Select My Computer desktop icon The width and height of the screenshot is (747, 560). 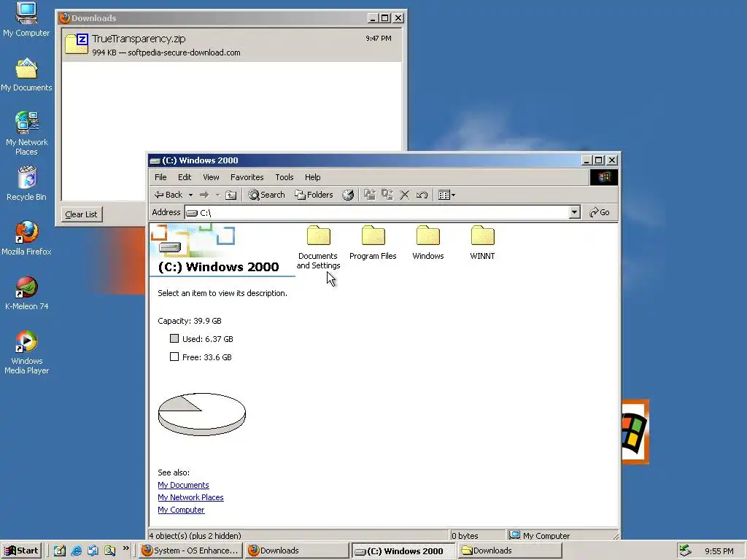pos(26,20)
